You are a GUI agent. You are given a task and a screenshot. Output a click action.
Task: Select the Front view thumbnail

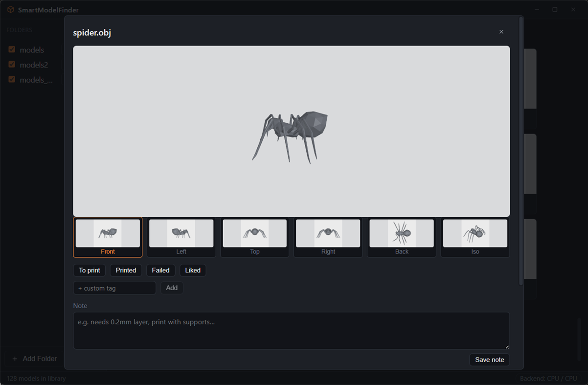click(108, 237)
